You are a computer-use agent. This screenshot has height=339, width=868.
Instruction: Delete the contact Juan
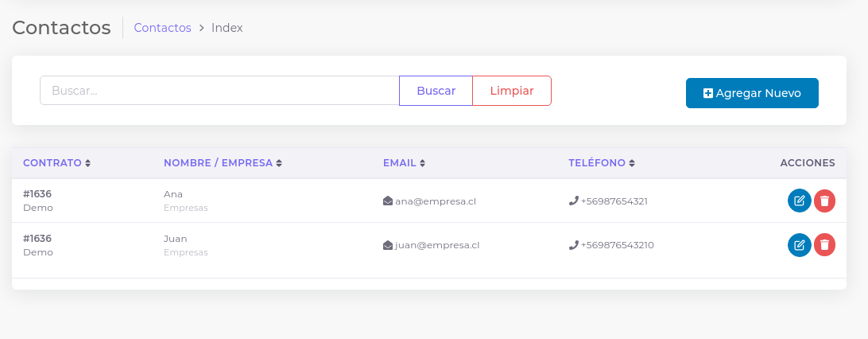tap(825, 245)
